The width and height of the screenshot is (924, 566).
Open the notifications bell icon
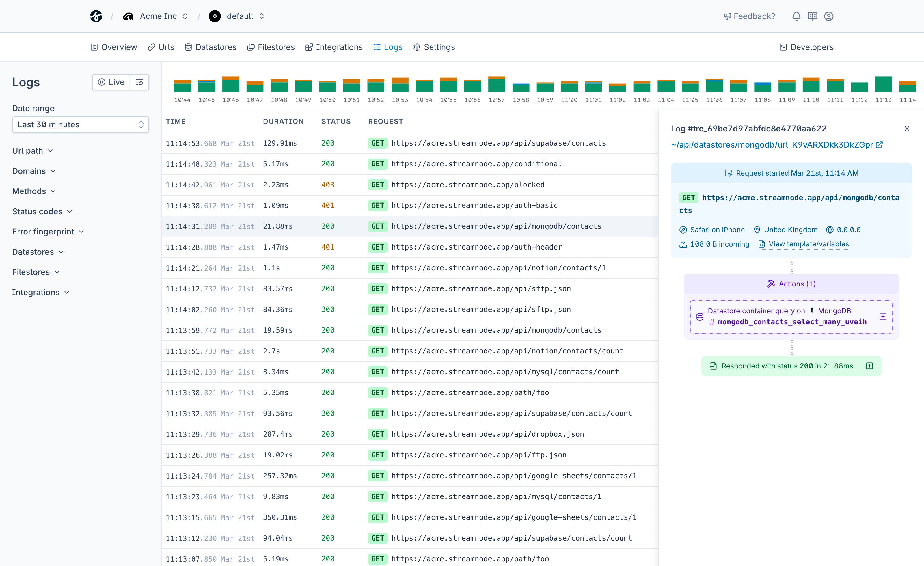click(x=796, y=16)
